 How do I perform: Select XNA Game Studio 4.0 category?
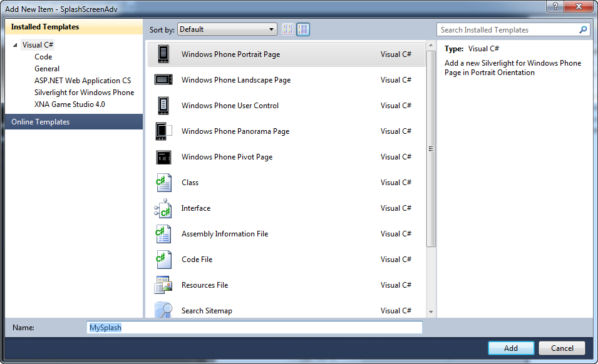coord(70,104)
